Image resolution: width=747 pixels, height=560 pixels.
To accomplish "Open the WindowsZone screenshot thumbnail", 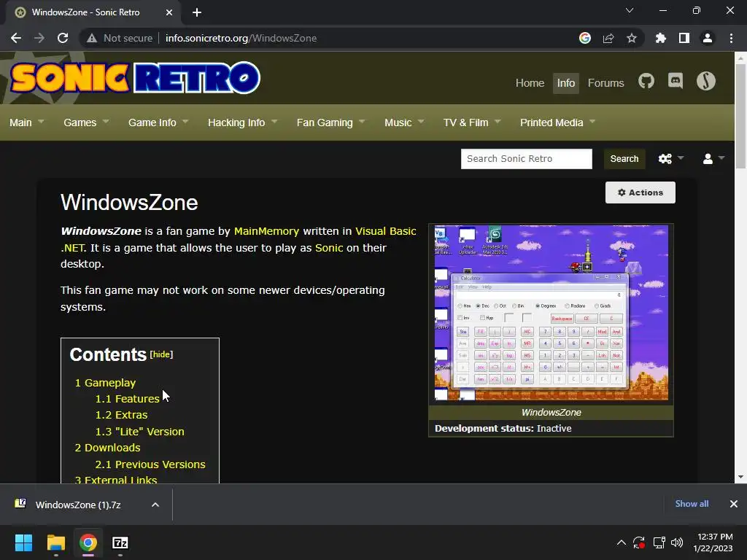I will pyautogui.click(x=551, y=312).
